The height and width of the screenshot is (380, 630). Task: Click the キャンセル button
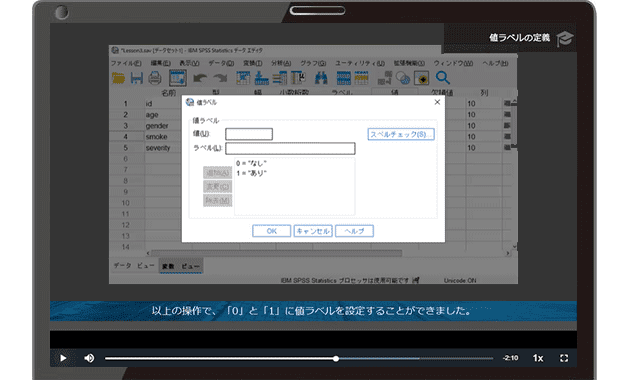click(313, 231)
